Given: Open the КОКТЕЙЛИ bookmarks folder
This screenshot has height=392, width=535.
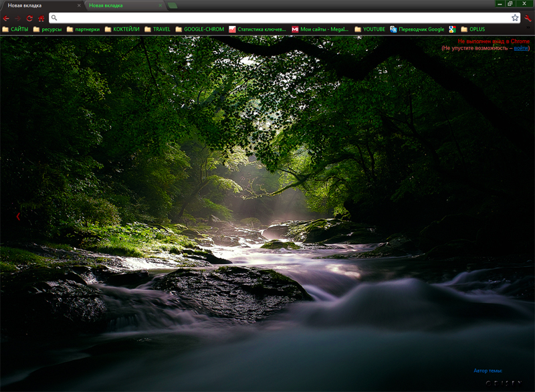Looking at the screenshot, I should pos(122,29).
